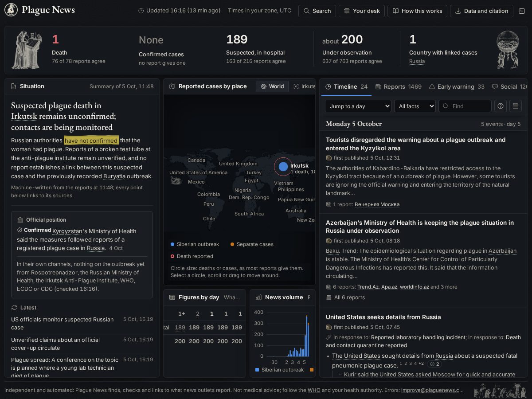This screenshot has height=399, width=532.
Task: Open Your desk
Action: pos(362,11)
